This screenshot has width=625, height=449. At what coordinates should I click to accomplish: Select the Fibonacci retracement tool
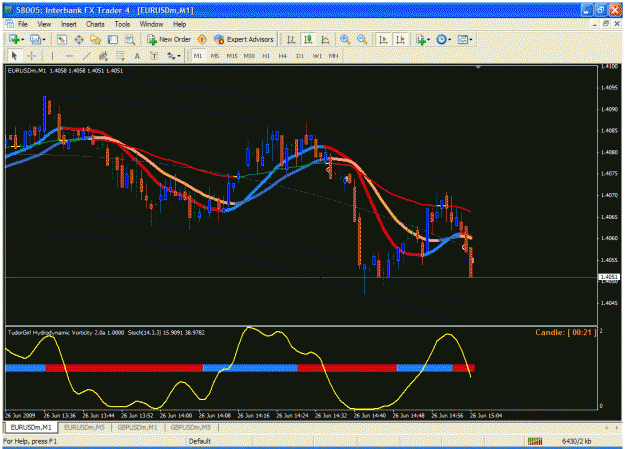(x=120, y=56)
